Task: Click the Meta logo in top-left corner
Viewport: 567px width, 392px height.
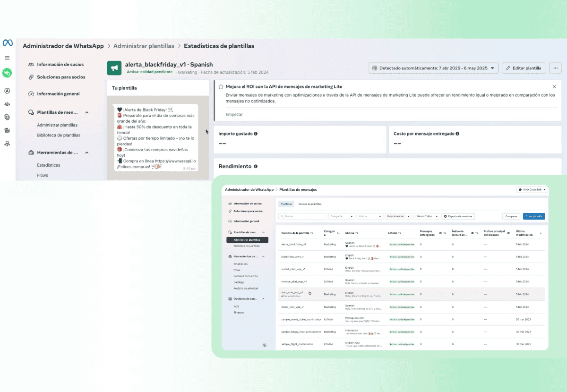Action: pyautogui.click(x=7, y=43)
